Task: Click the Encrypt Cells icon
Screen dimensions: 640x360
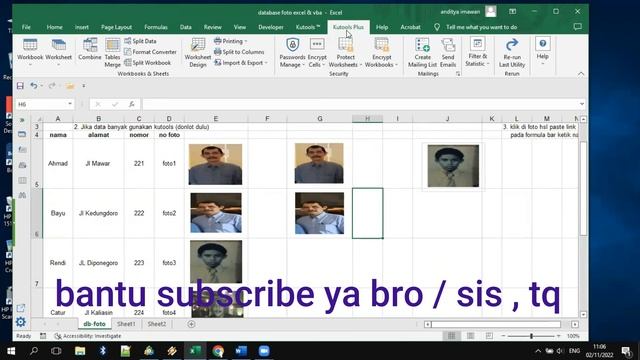Action: pos(317,52)
